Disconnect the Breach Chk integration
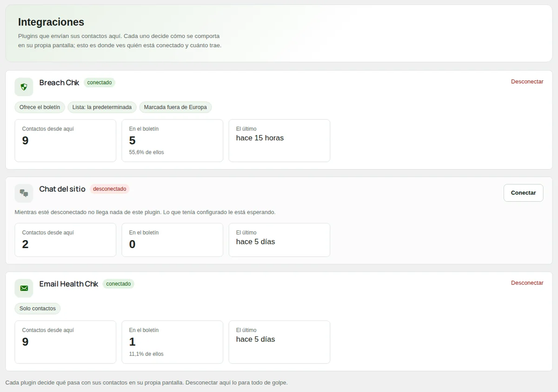The width and height of the screenshot is (558, 392). [x=527, y=82]
